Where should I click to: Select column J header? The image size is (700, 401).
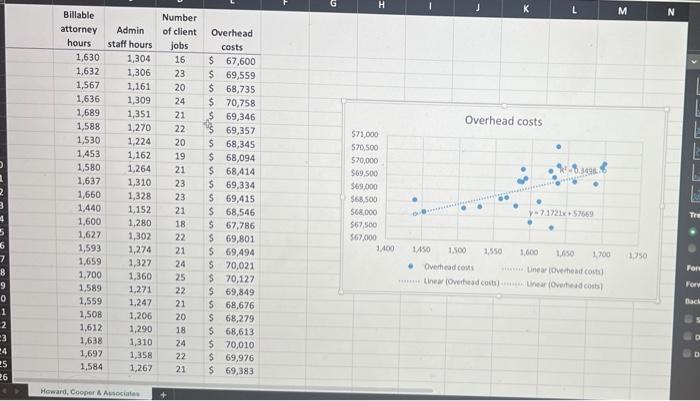(x=478, y=7)
